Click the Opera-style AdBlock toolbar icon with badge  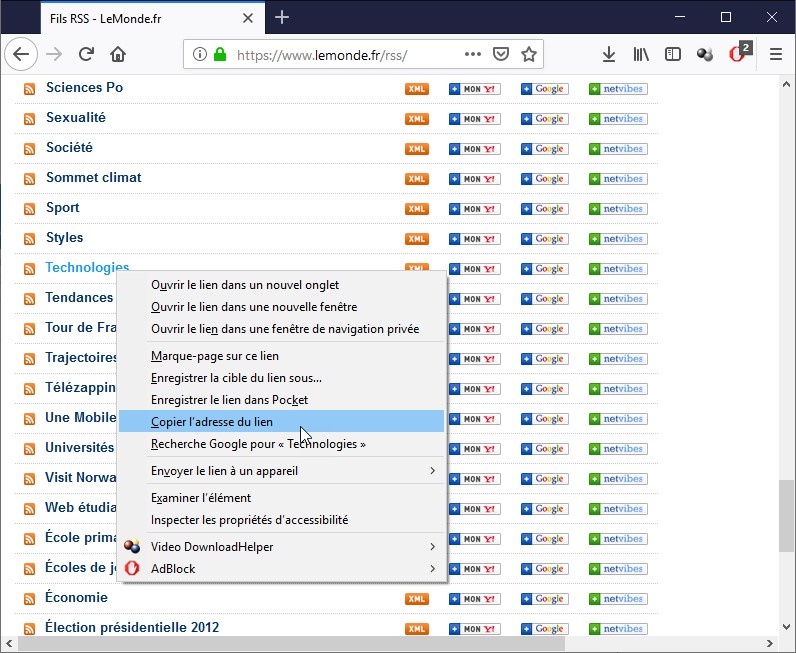739,54
